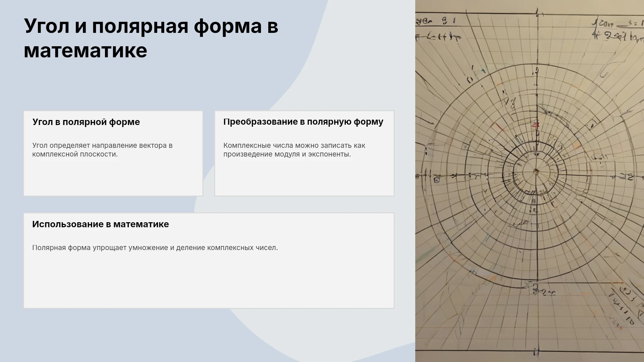Click the handwritten label below the polar circle
The height and width of the screenshot is (362, 644).
544,293
